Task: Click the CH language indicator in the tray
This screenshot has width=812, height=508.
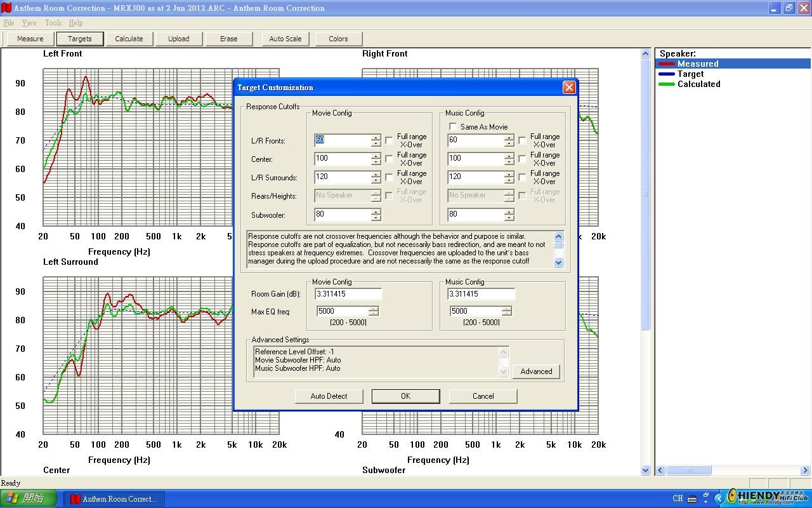Action: [678, 498]
